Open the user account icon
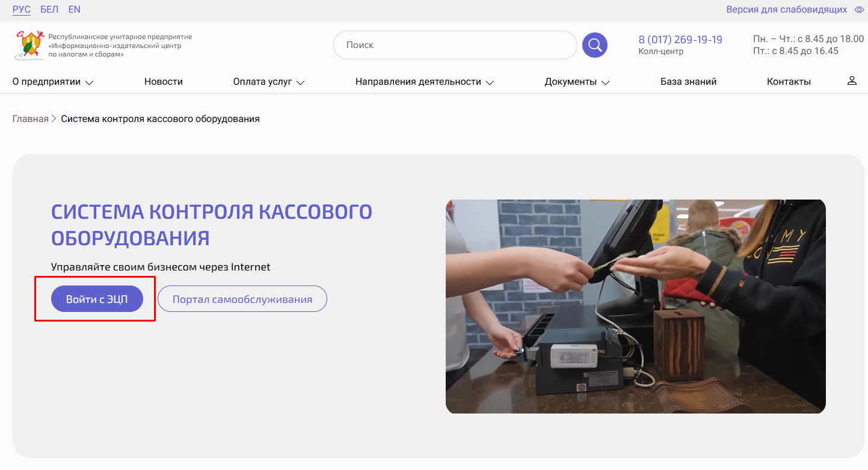The width and height of the screenshot is (868, 470). [x=852, y=81]
